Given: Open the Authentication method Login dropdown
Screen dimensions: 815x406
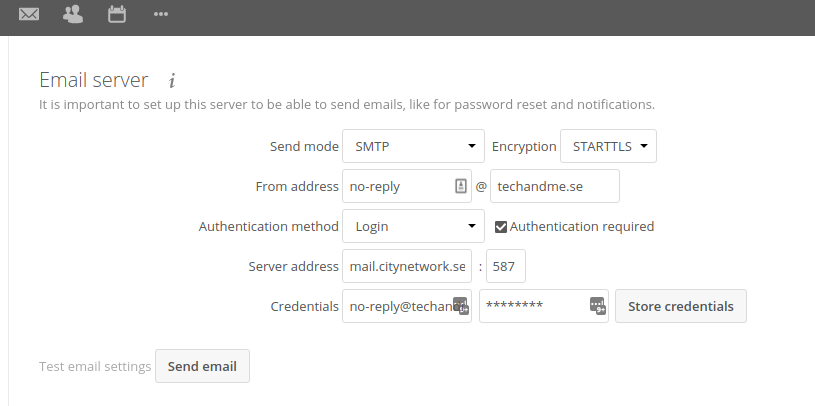Looking at the screenshot, I should (x=413, y=226).
